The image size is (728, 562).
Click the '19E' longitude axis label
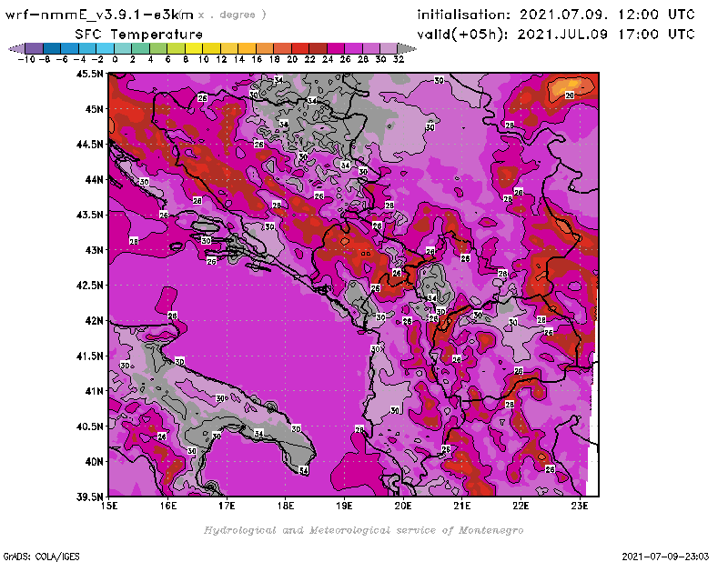coord(345,506)
